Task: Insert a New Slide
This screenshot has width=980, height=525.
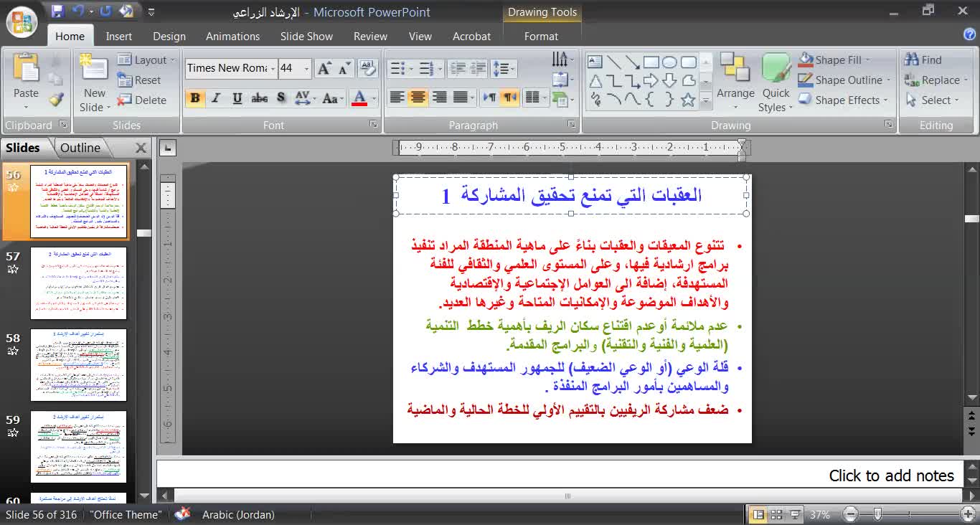Action: pos(94,82)
